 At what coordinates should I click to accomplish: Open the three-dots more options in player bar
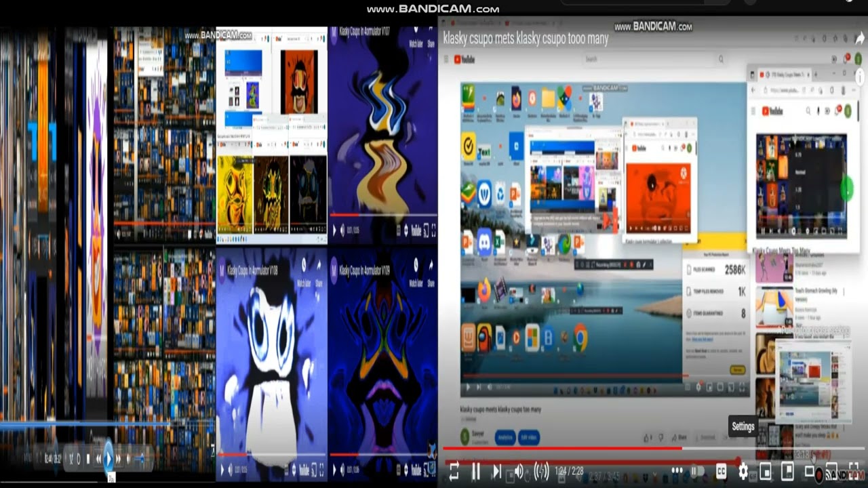point(677,471)
